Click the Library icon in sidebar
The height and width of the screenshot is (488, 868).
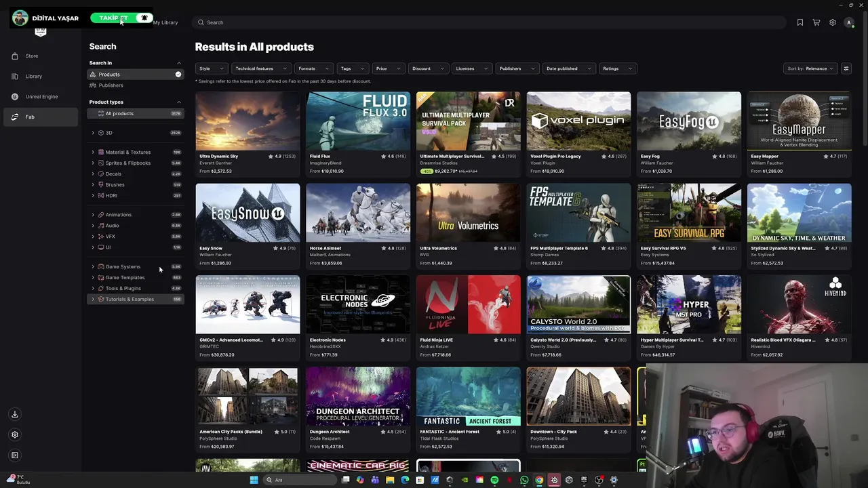click(x=15, y=76)
